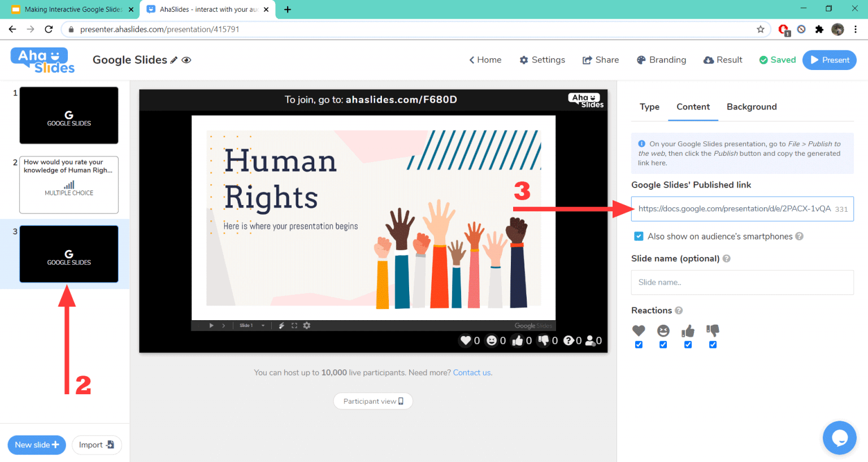
Task: Uncheck Also show on audience's smartphones
Action: (x=639, y=236)
